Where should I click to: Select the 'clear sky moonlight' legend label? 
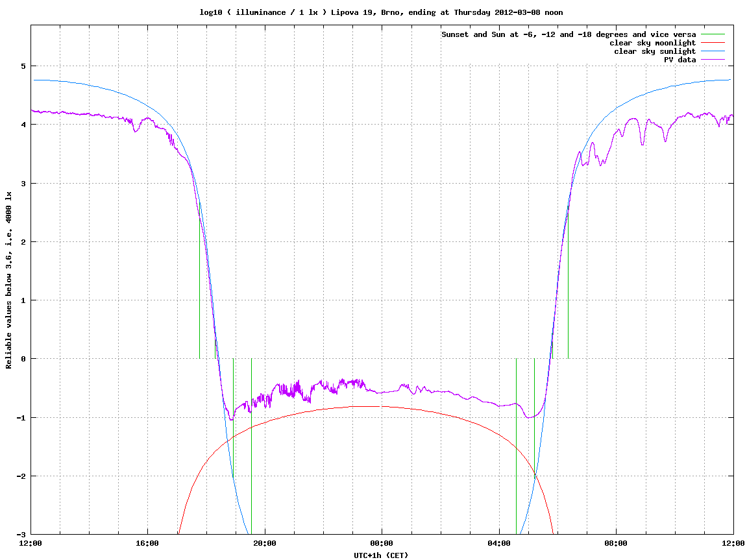click(653, 43)
